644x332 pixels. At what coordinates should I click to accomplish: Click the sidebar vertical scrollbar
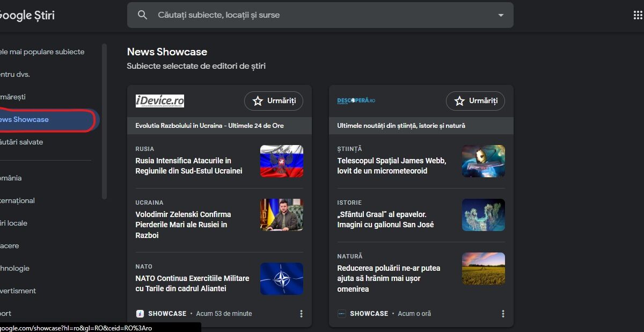(104, 121)
